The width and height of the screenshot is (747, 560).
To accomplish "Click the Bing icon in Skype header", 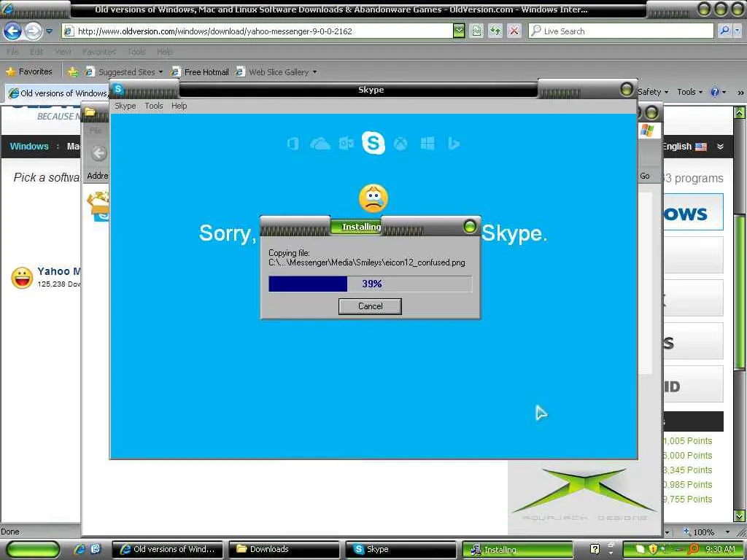I will point(454,144).
